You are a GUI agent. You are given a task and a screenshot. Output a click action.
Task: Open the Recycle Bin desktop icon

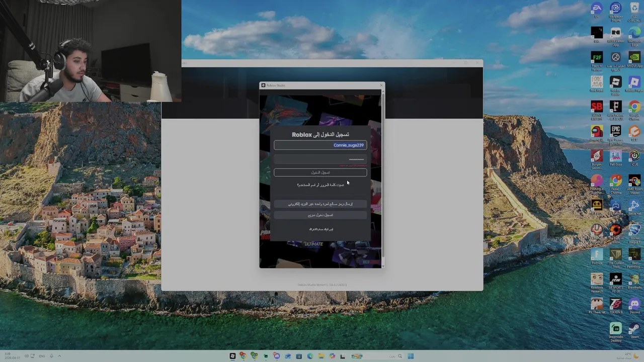click(x=634, y=11)
